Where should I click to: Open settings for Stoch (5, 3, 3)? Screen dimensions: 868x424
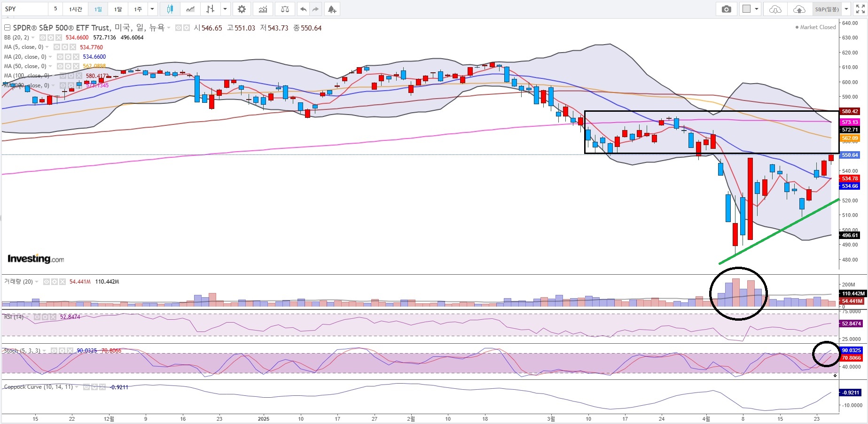coord(62,351)
